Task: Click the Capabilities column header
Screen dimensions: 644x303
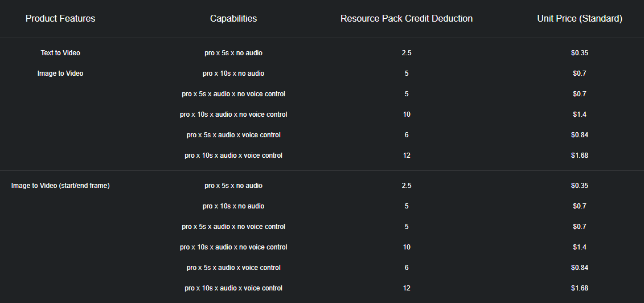Action: (x=233, y=19)
